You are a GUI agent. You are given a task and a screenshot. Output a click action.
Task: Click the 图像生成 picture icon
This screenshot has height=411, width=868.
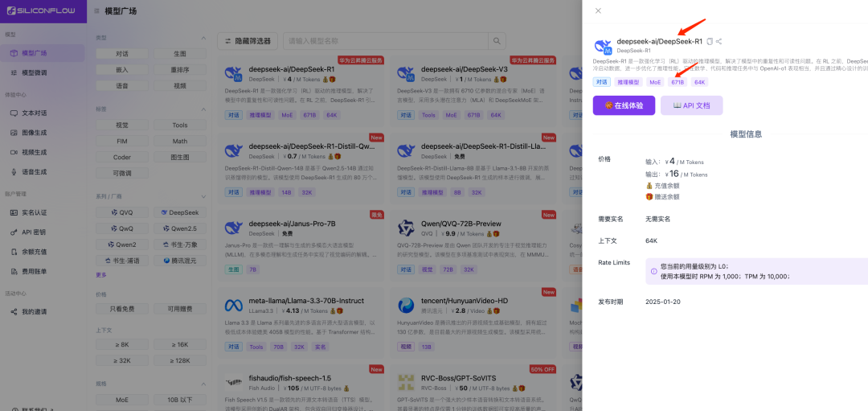pyautogui.click(x=14, y=133)
